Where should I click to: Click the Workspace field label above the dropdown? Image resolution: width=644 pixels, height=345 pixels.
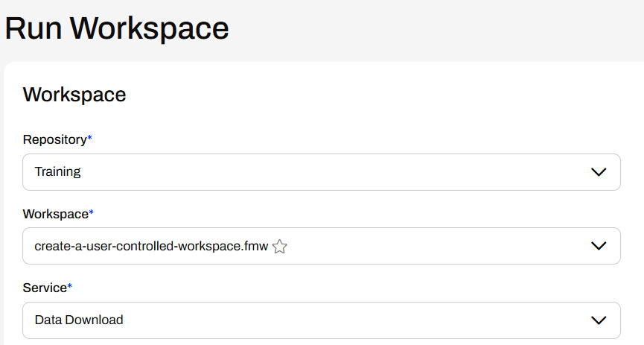(55, 214)
